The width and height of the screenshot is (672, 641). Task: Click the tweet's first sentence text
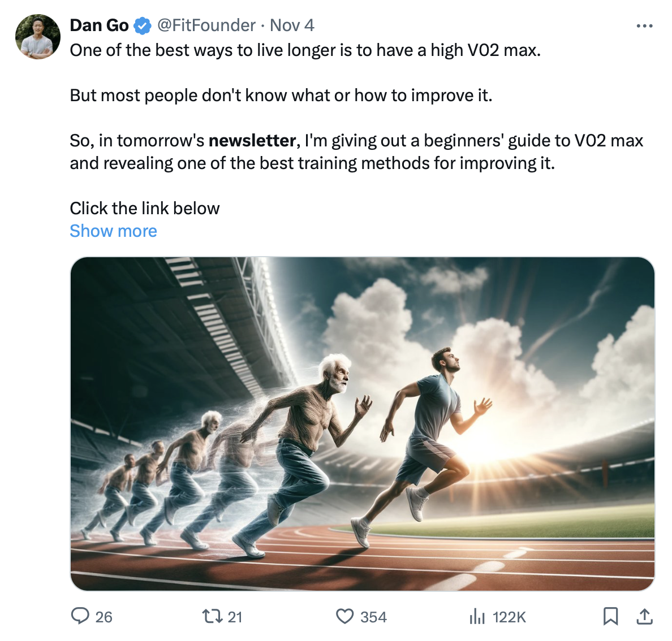click(x=305, y=50)
